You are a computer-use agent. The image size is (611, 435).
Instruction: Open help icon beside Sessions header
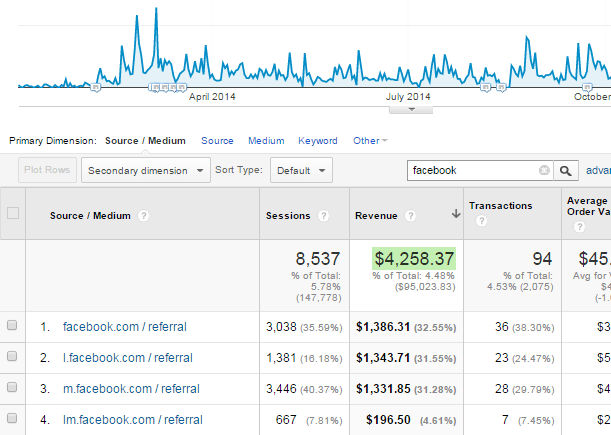tap(323, 216)
